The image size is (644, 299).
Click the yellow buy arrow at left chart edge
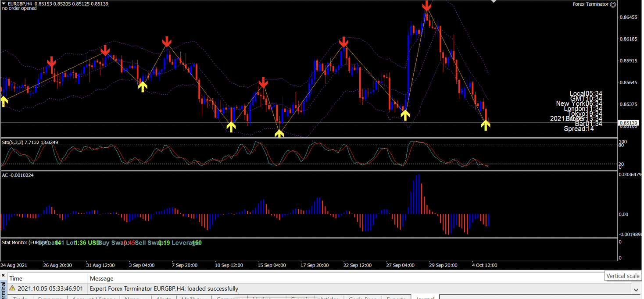coord(4,101)
